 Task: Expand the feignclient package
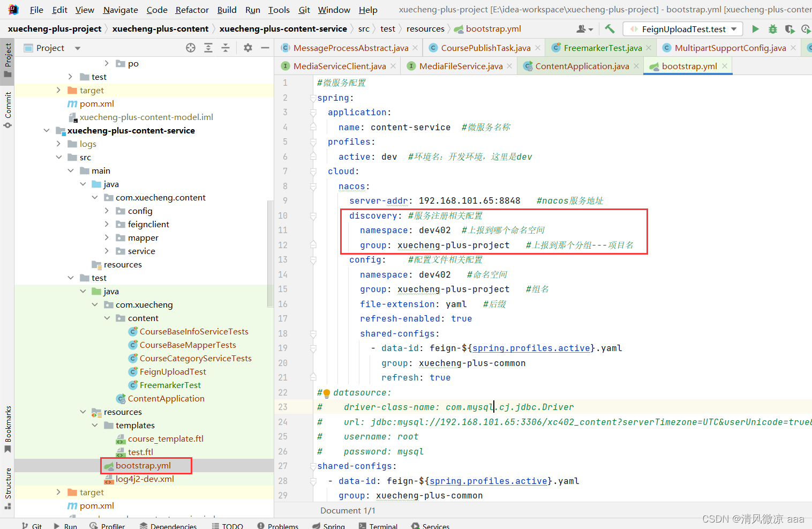pos(107,224)
